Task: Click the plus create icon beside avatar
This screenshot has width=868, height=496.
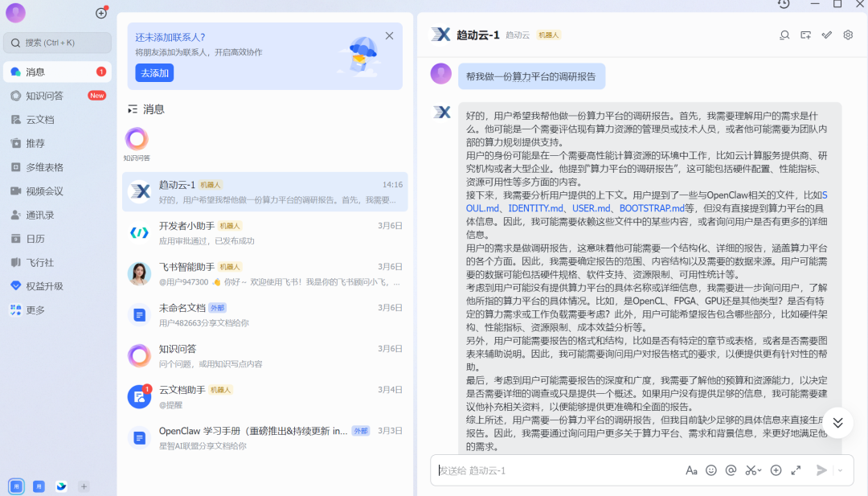Action: pos(101,13)
